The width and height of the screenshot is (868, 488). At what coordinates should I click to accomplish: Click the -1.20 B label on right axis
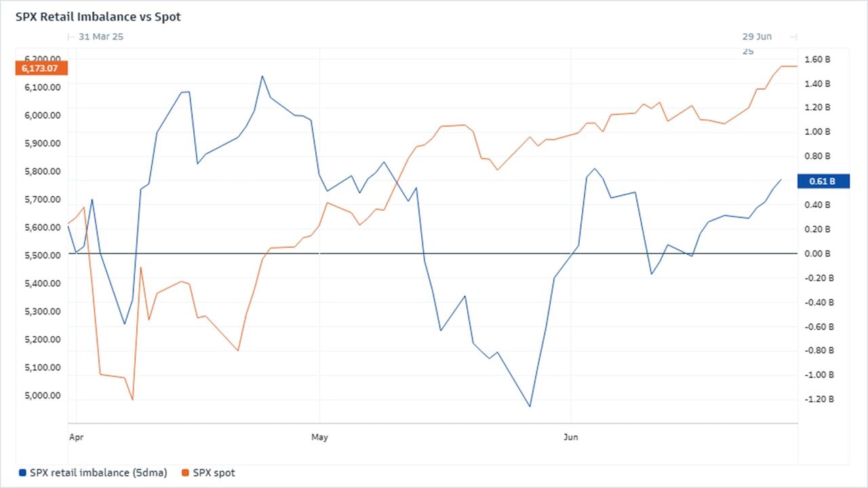pos(818,399)
